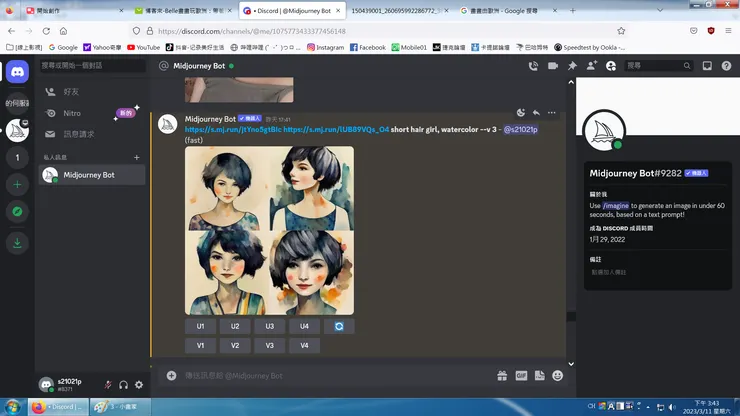Click the add note field in profile

click(x=657, y=272)
